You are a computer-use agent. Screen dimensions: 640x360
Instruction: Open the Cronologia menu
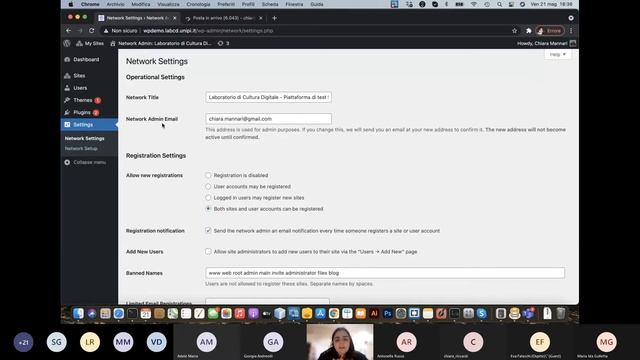[198, 4]
